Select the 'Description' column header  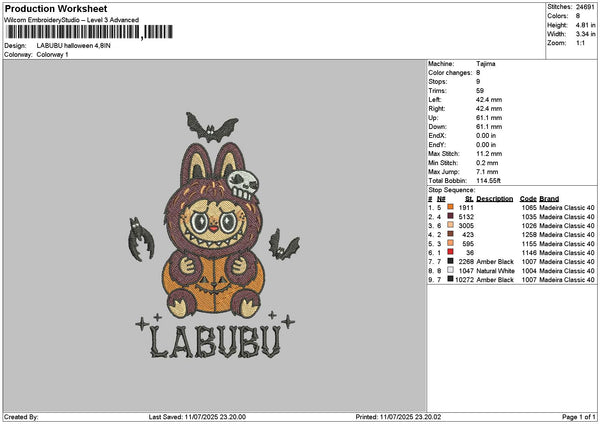[x=494, y=199]
